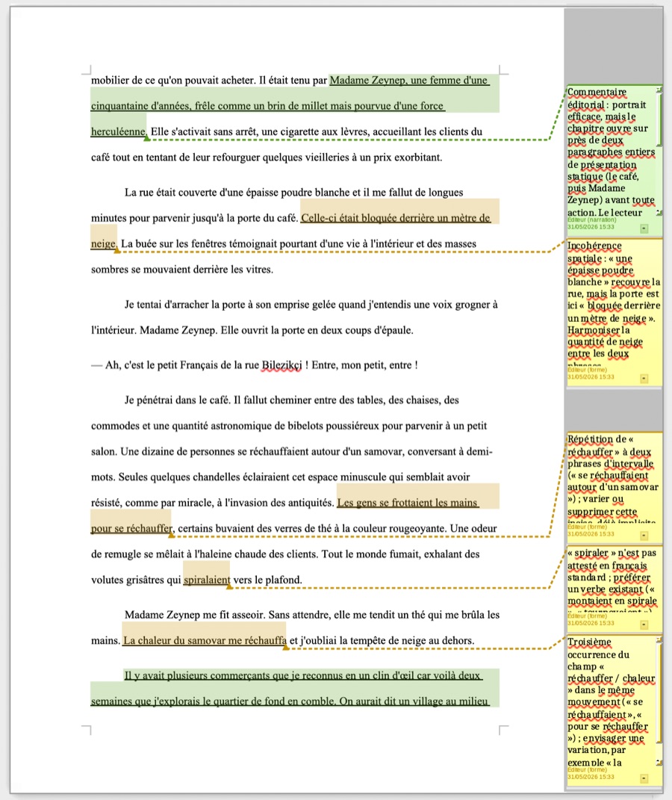Click highlighted line 'semaines que j'explorais le quartier'
This screenshot has height=800, width=672.
point(290,701)
